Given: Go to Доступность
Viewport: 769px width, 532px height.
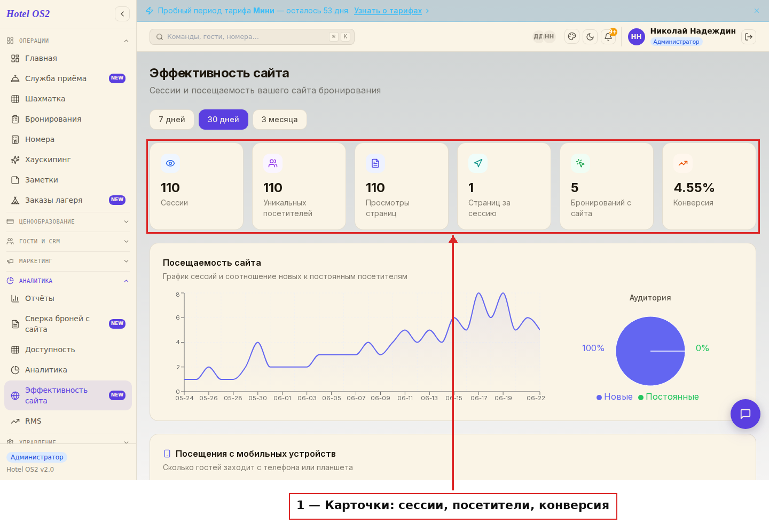Looking at the screenshot, I should (x=68, y=350).
